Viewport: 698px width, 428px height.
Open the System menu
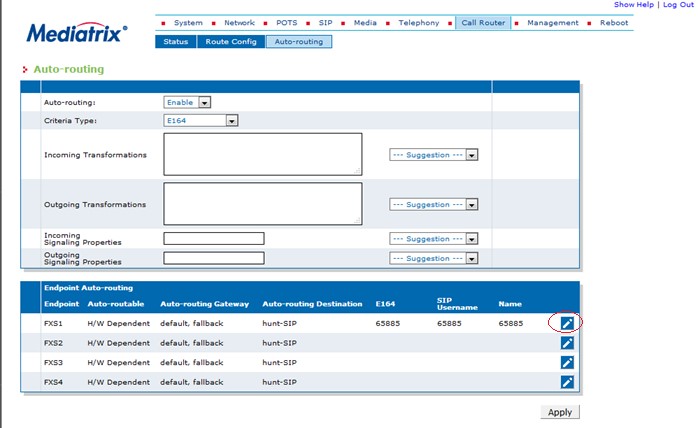pyautogui.click(x=188, y=23)
